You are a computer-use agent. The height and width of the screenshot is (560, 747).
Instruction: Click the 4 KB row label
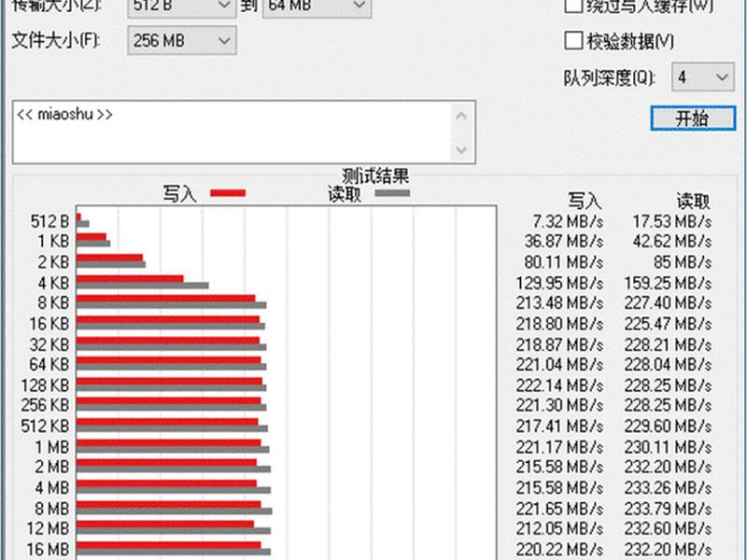click(x=53, y=283)
